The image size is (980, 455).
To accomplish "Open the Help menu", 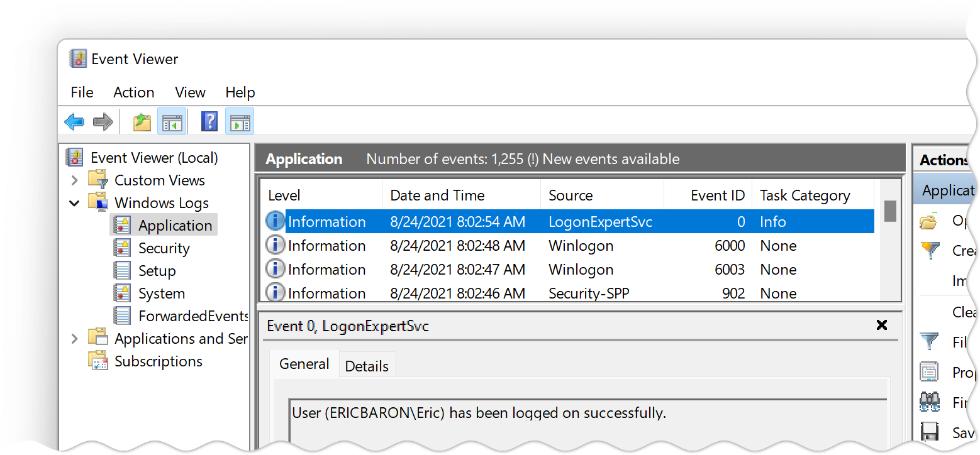I will tap(240, 92).
